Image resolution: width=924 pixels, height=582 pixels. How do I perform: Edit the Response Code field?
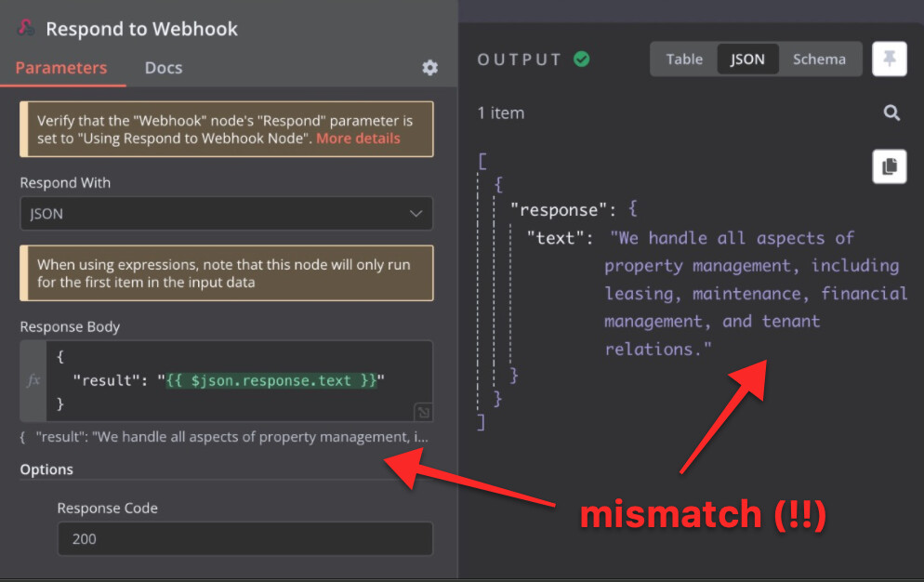244,538
